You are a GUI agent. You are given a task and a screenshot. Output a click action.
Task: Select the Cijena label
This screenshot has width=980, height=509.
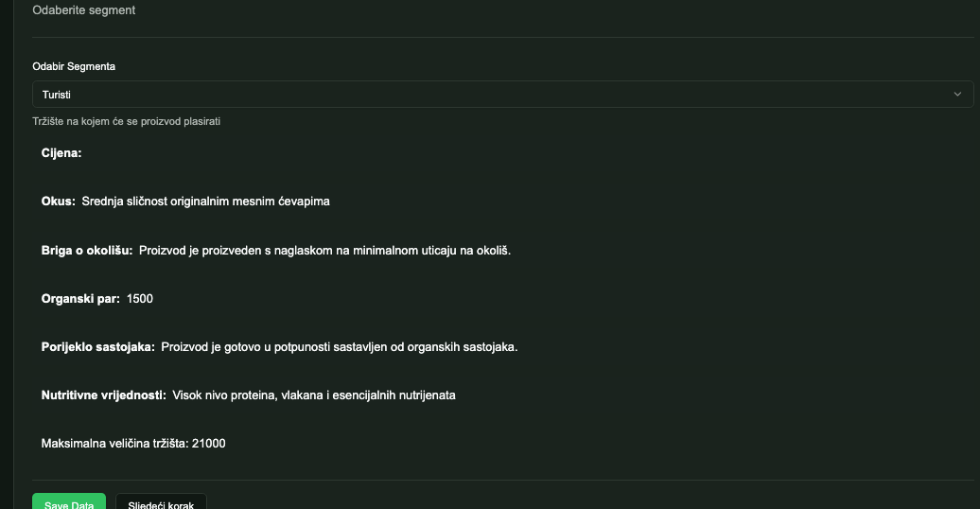[x=61, y=152]
